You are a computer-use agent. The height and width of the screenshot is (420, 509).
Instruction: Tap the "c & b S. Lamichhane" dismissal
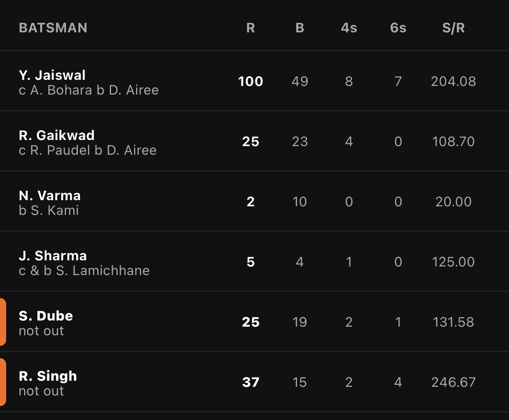[x=84, y=271]
